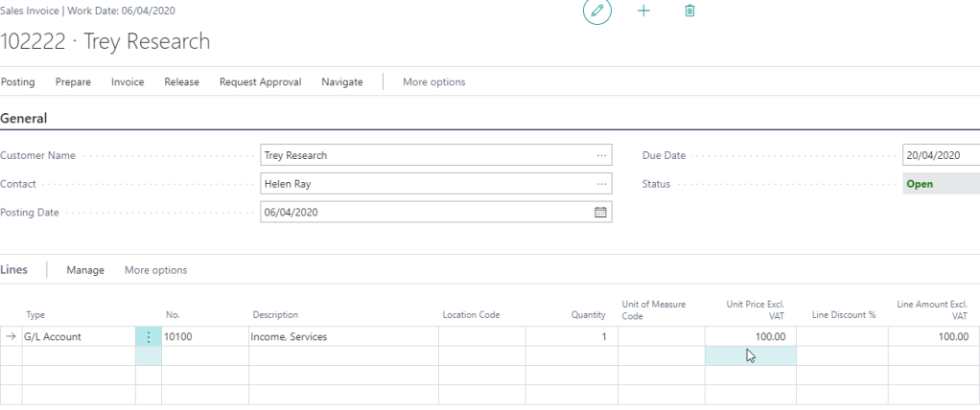Image resolution: width=980 pixels, height=410 pixels.
Task: Click the pencil edit icon
Action: coord(598,11)
